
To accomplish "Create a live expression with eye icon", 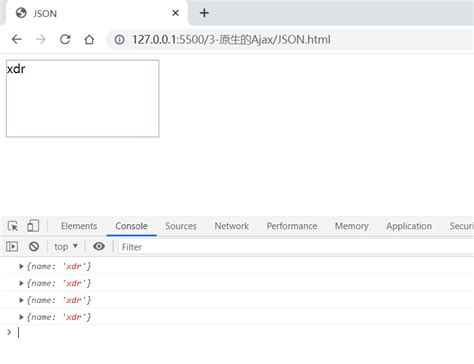I will tap(99, 246).
